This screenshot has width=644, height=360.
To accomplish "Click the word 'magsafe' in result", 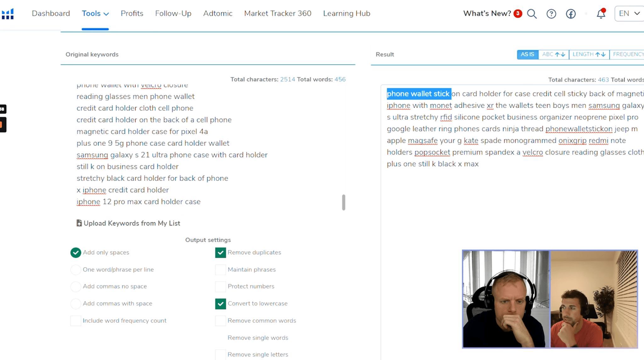I will 423,141.
